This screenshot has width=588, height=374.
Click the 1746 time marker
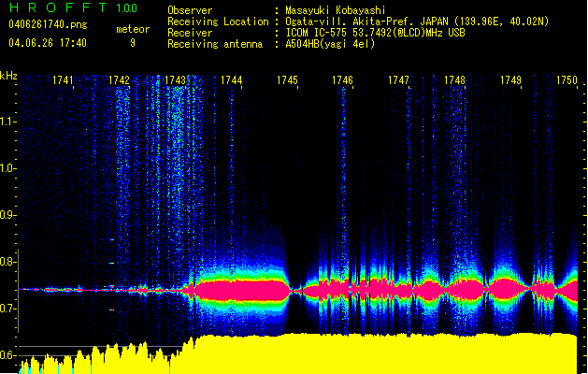[343, 80]
